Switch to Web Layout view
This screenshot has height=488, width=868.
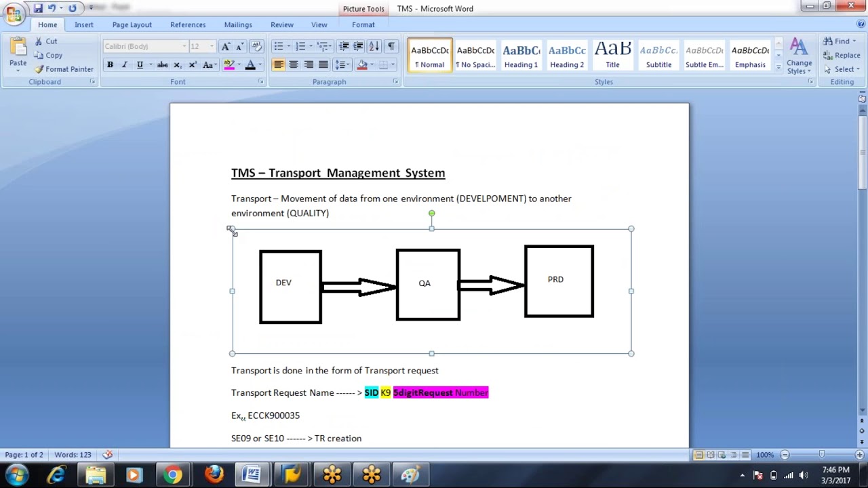tap(722, 455)
